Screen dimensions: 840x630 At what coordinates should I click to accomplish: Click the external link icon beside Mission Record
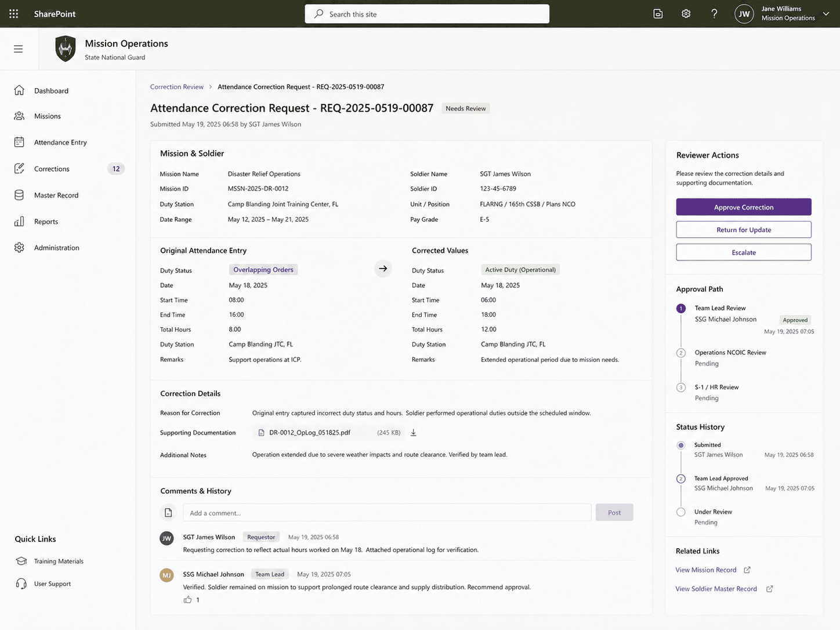(747, 570)
